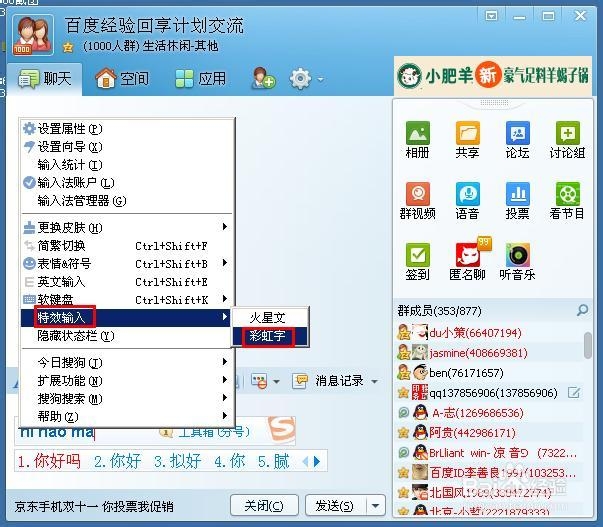603x527 pixels.
Task: Choose 彩虹字 in the submenu
Action: pyautogui.click(x=270, y=336)
